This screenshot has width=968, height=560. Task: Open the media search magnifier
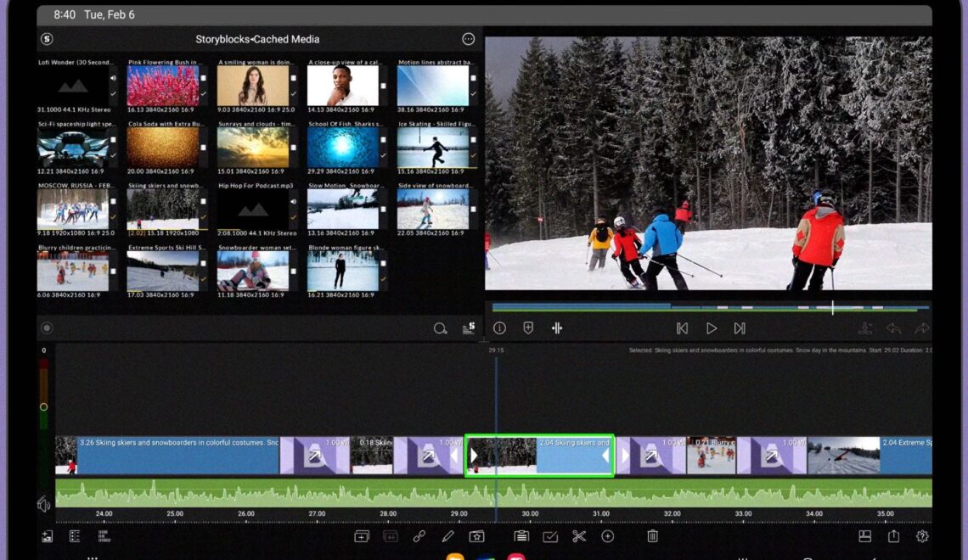(x=440, y=328)
